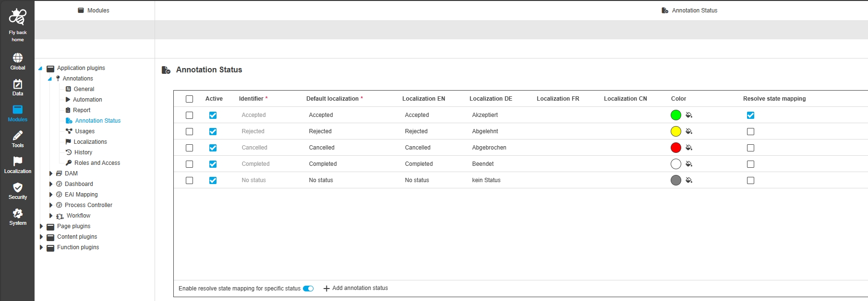
Task: Click Add annotation status button
Action: click(356, 288)
